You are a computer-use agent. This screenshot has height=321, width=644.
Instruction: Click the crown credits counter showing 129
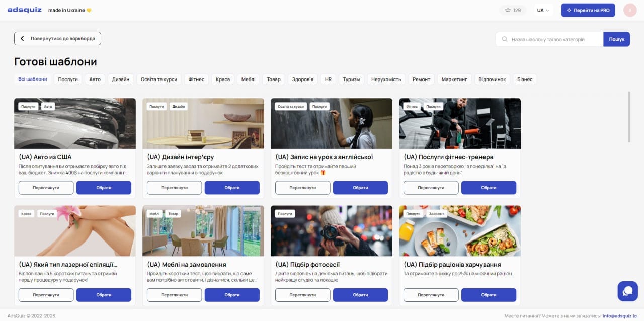click(x=513, y=10)
